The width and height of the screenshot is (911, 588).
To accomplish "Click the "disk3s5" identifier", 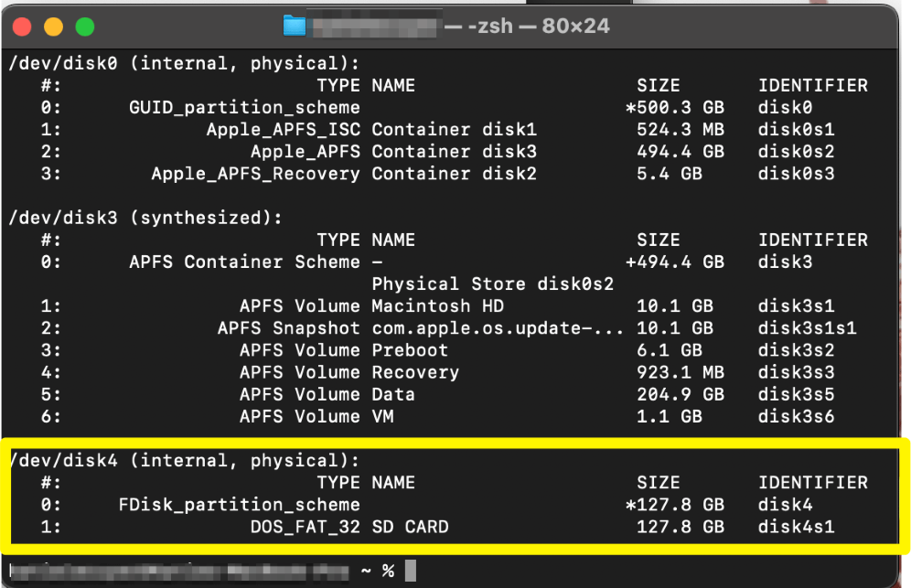I will pyautogui.click(x=796, y=394).
